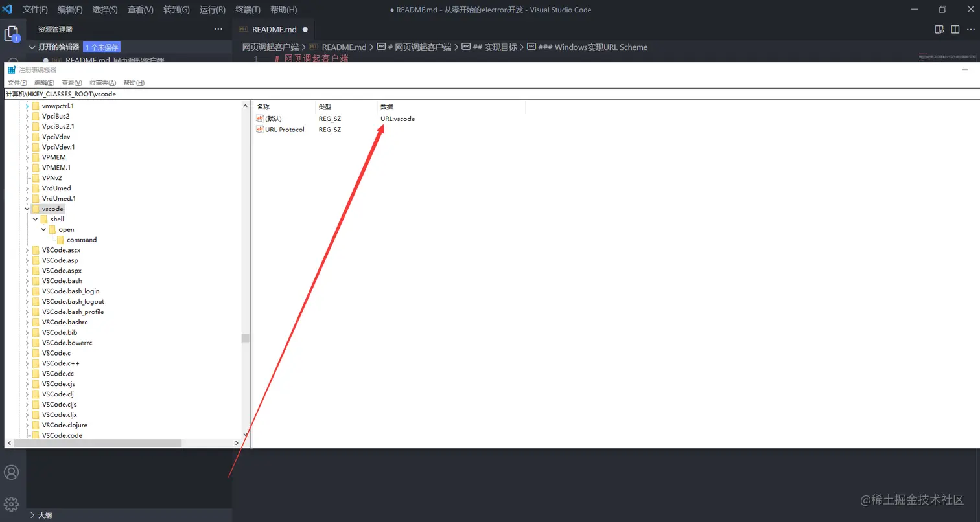
Task: Click the registry address path input bar
Action: point(492,94)
